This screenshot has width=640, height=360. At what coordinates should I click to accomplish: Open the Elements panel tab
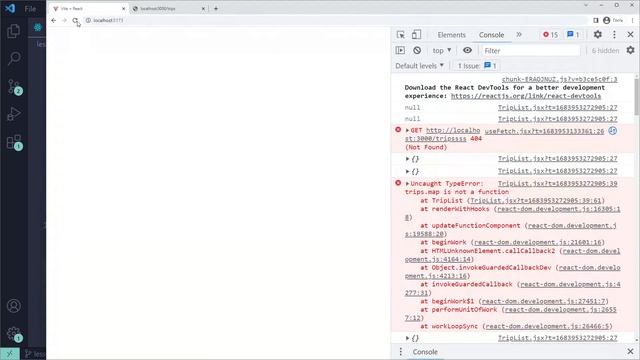451,35
